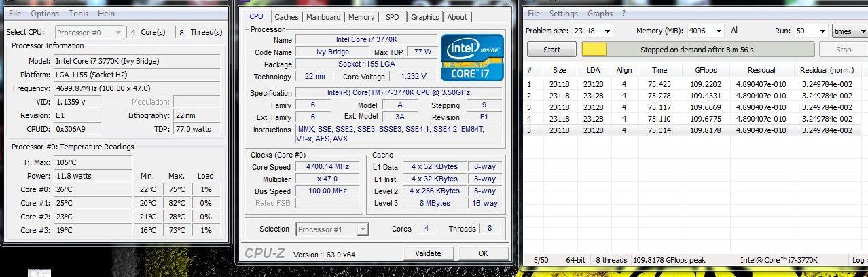Switch to the CPU tab in CPU-Z

[x=257, y=17]
